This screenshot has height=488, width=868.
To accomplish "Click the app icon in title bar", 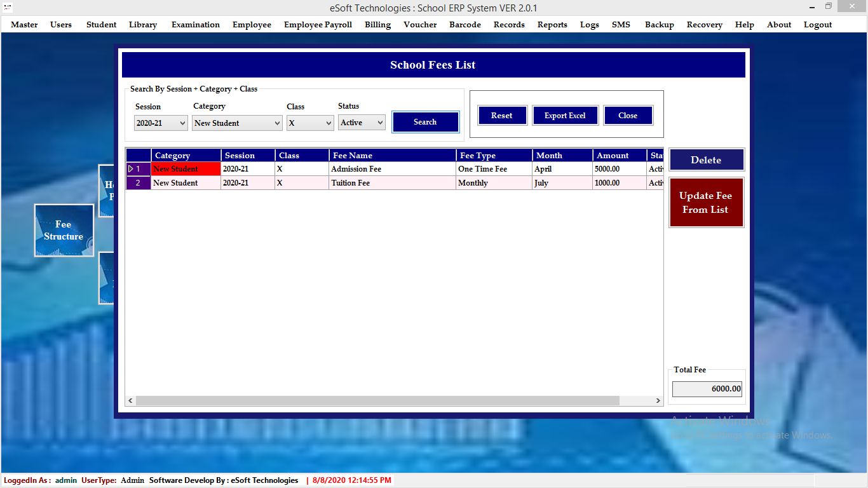I will (x=8, y=8).
